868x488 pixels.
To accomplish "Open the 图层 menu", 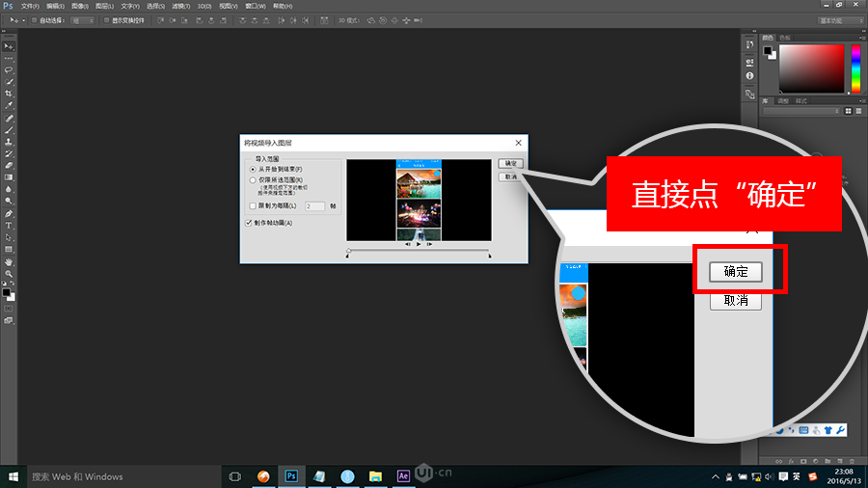I will click(x=104, y=6).
